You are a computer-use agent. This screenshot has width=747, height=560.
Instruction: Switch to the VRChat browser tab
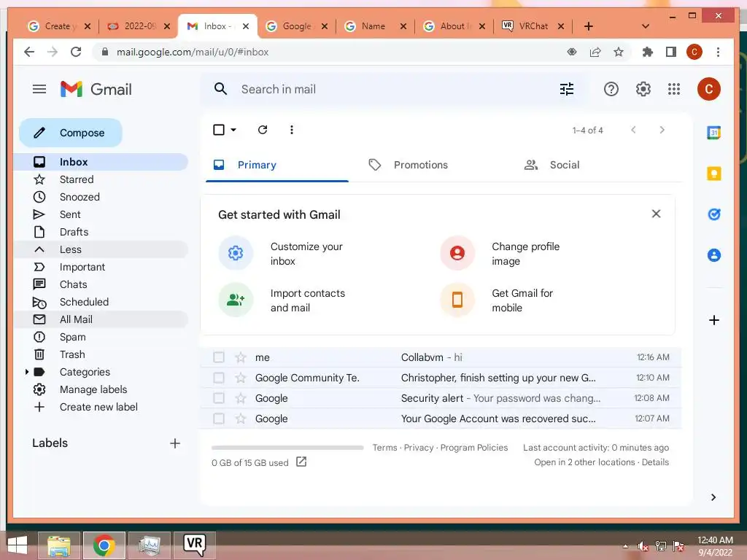533,26
